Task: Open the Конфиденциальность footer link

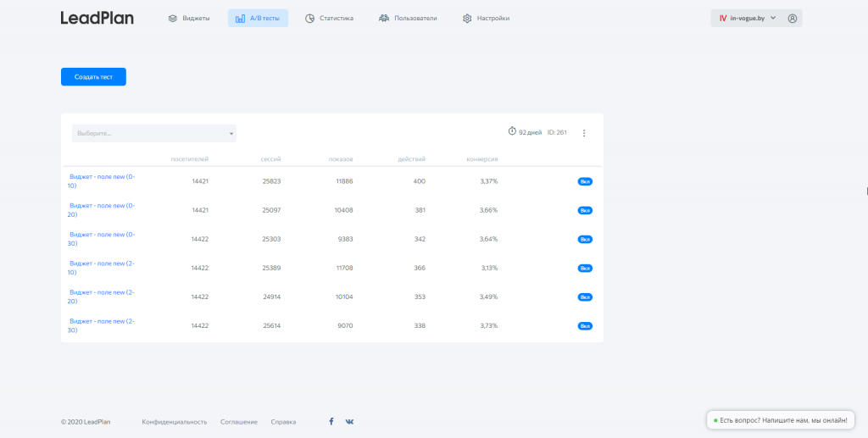Action: coord(175,421)
